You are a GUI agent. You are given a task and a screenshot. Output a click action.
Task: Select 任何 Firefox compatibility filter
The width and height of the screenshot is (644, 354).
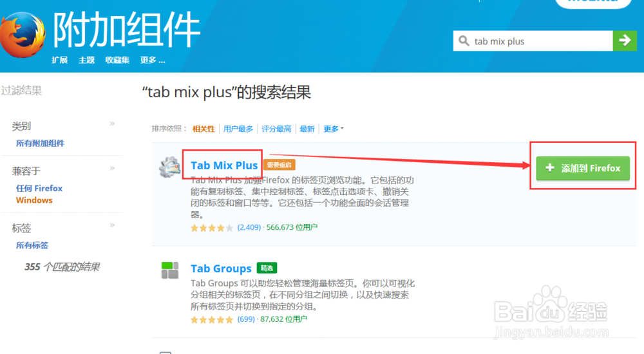tap(39, 188)
